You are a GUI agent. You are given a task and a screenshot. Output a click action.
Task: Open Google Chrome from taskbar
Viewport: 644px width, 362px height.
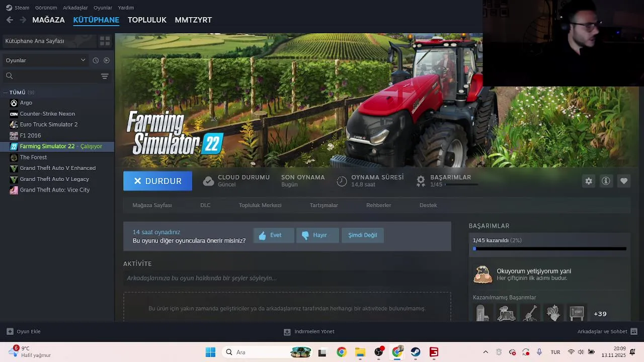coord(342,352)
